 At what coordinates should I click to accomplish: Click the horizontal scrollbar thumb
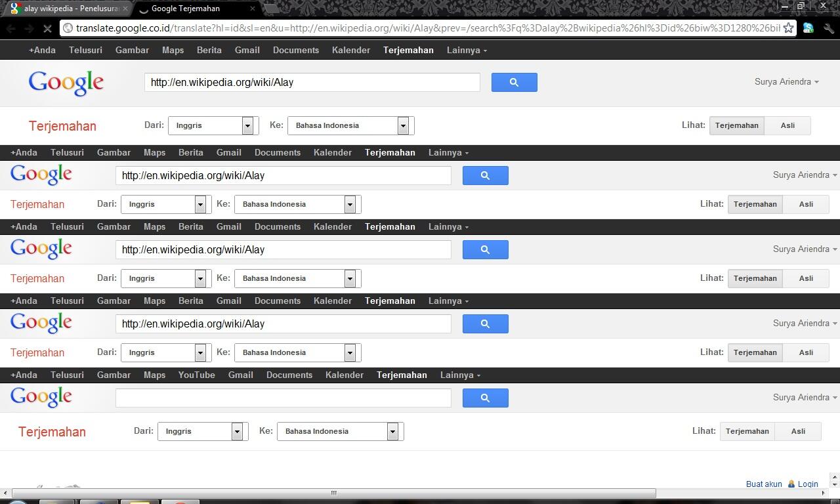[x=333, y=493]
